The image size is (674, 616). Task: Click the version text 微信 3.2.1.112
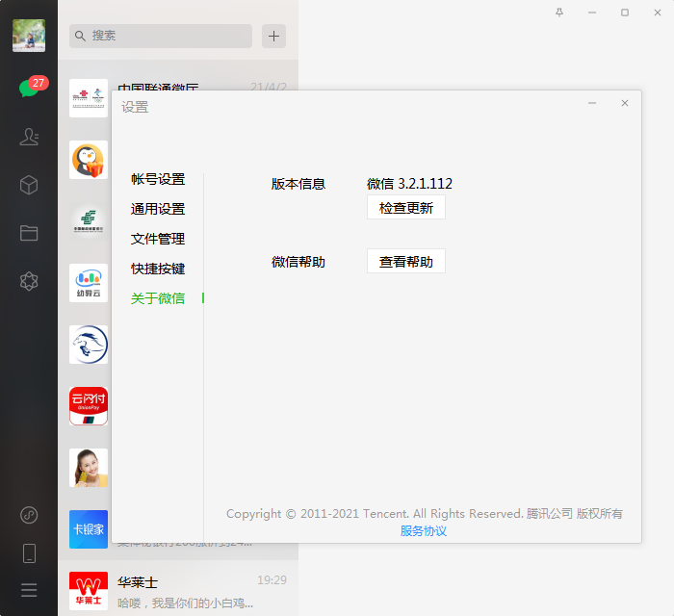pos(409,184)
